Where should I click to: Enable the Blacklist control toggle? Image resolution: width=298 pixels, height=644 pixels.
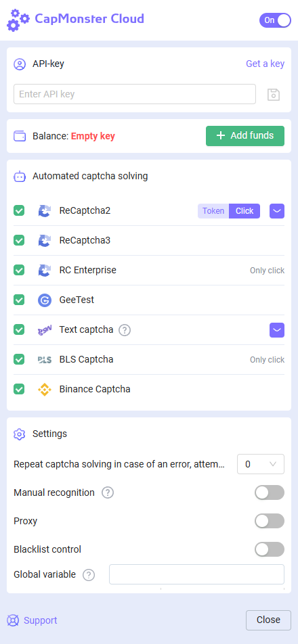coord(270,549)
